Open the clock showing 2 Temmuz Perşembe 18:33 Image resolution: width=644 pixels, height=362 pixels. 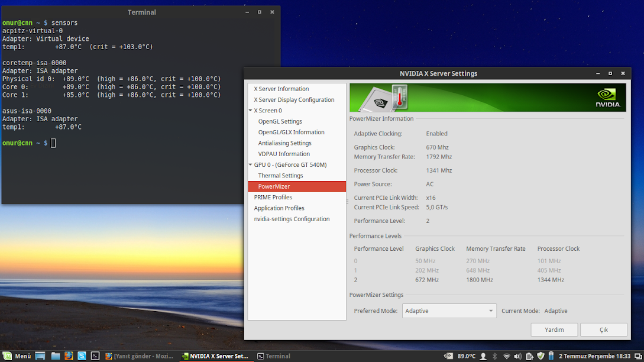point(594,356)
